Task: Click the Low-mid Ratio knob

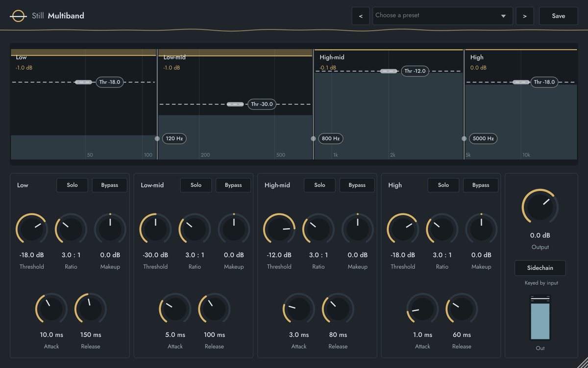Action: tap(195, 229)
